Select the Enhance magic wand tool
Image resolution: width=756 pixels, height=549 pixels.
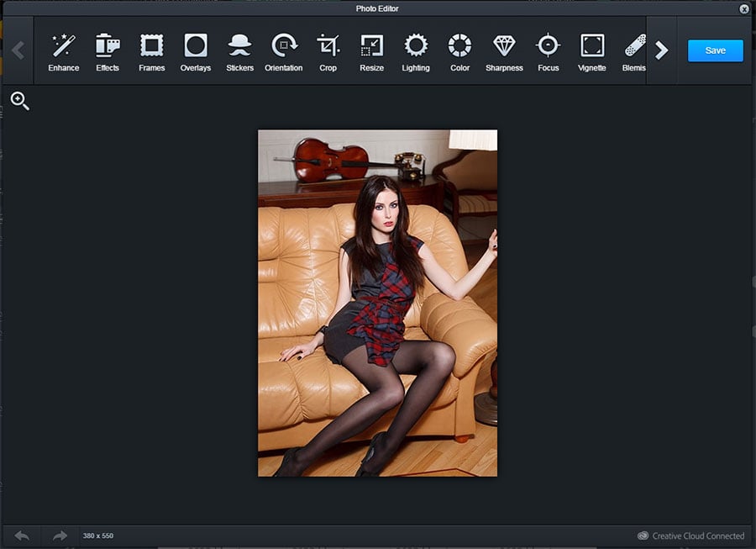coord(64,51)
